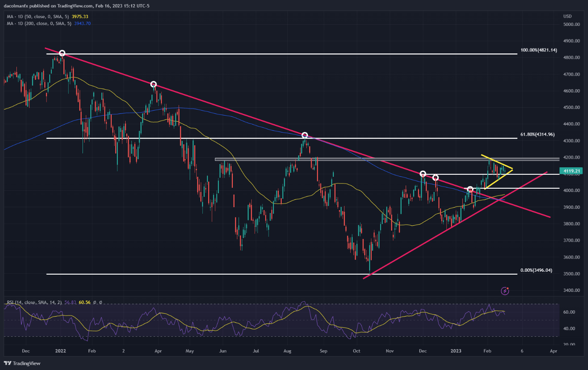This screenshot has height=370, width=588.
Task: Click the Oct label on time axis
Action: coord(356,351)
